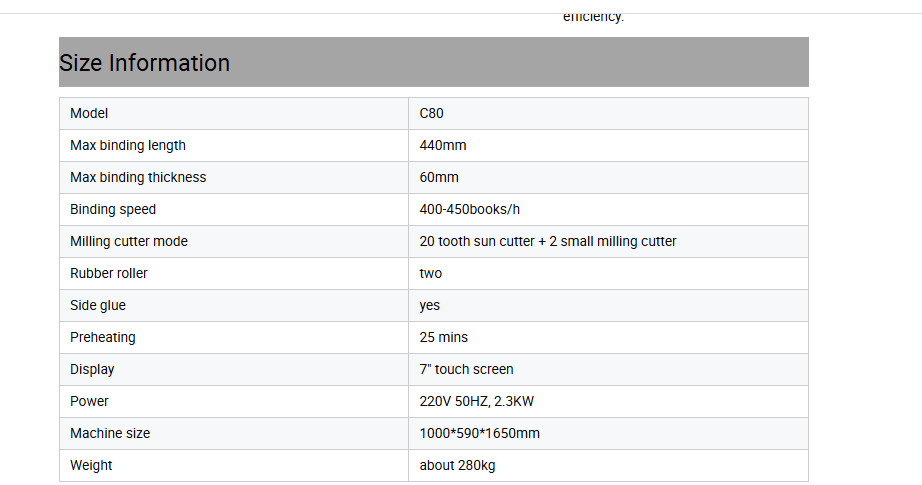922x485 pixels.
Task: Click the 60mm thickness value
Action: (439, 178)
